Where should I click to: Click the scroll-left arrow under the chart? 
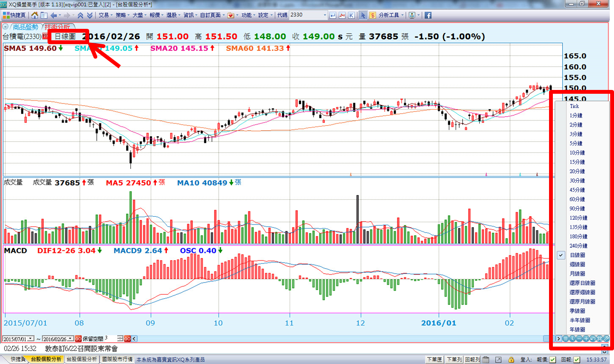(134, 339)
